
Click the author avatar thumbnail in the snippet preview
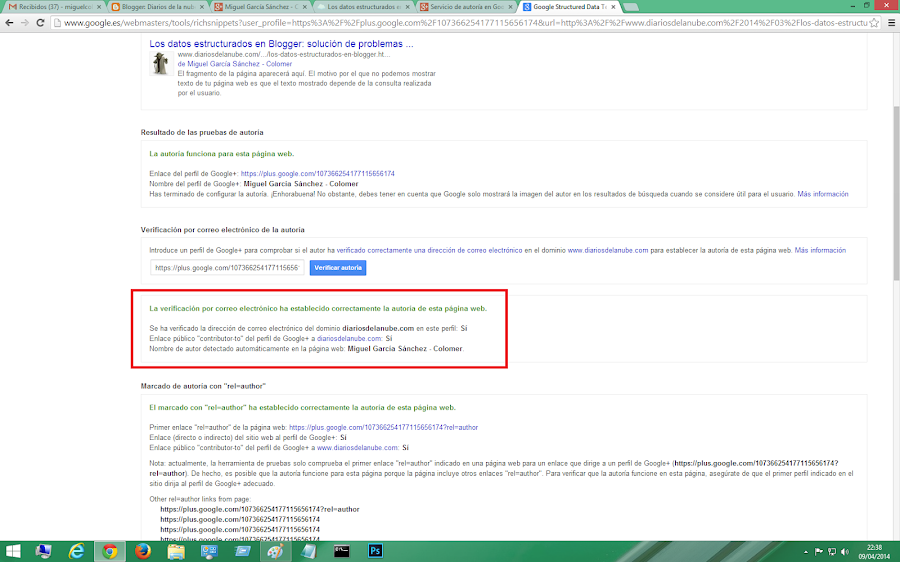[161, 63]
